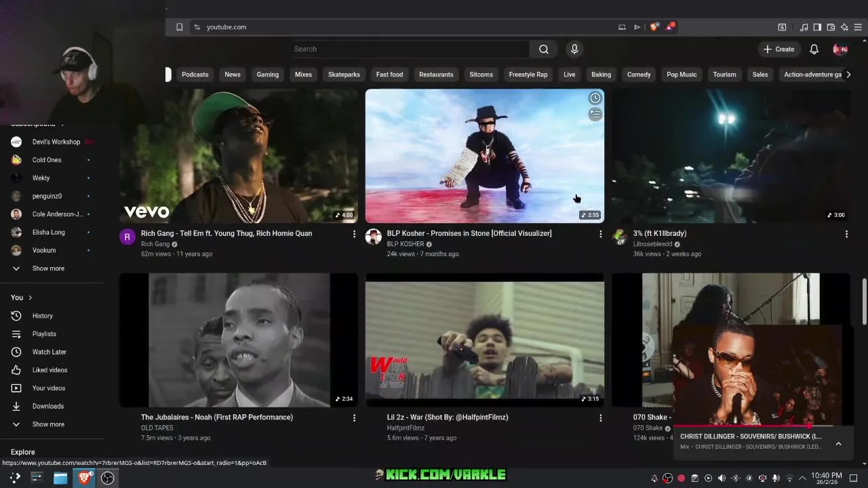Open the Brave Wallet icon

(x=831, y=27)
